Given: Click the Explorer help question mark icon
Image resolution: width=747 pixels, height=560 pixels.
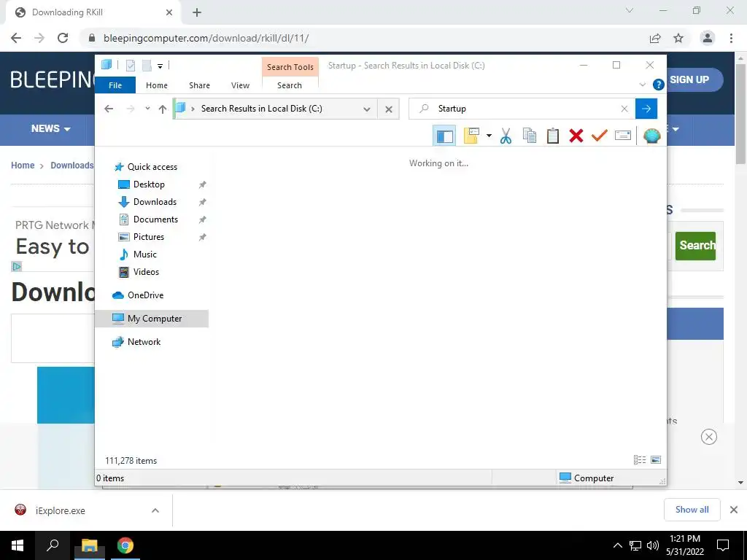Looking at the screenshot, I should (x=659, y=85).
